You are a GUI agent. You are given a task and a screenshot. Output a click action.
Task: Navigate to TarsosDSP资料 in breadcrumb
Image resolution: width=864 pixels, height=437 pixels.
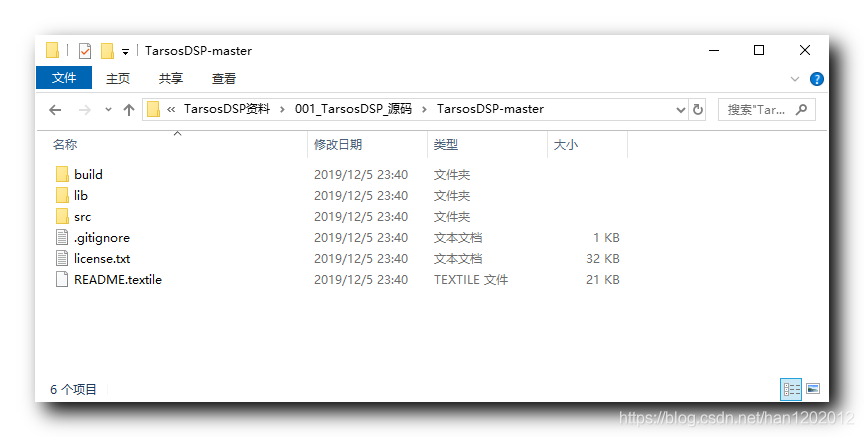(x=227, y=109)
